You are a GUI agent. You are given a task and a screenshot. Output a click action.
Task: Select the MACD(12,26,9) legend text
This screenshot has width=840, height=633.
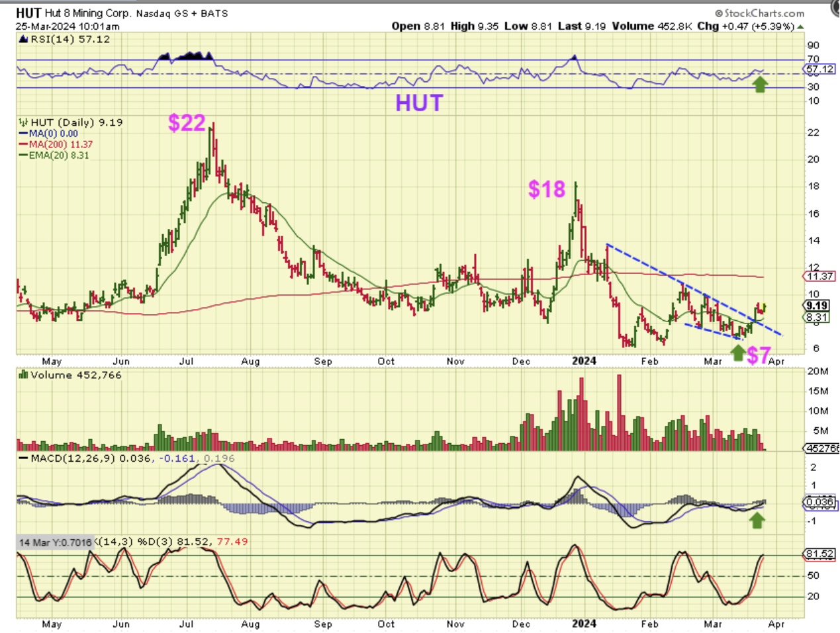[x=73, y=458]
